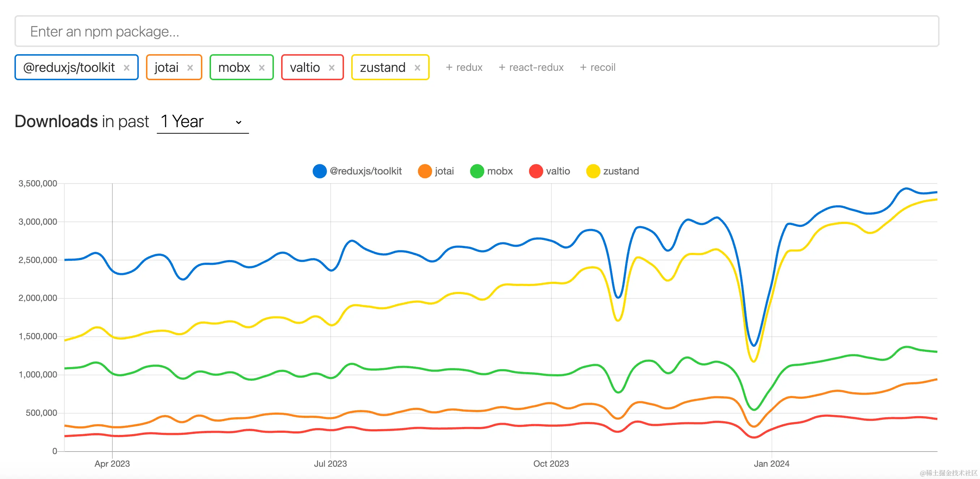Toggle jotai series via orange legend dot

[425, 171]
